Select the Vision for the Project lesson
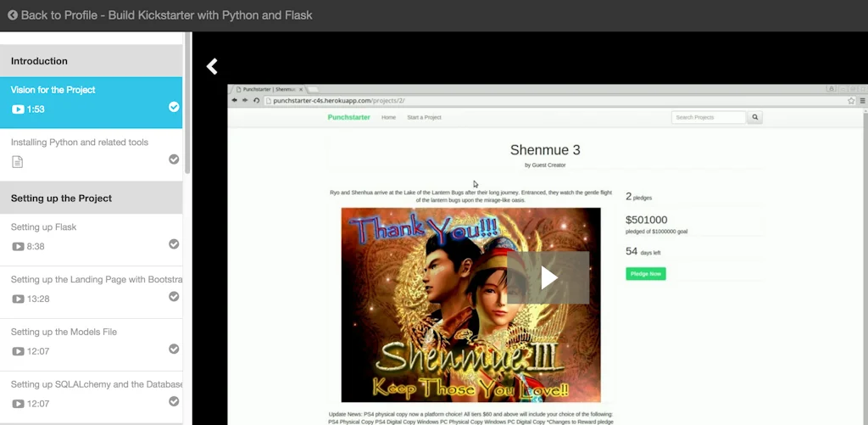The height and width of the screenshot is (425, 868). point(92,103)
